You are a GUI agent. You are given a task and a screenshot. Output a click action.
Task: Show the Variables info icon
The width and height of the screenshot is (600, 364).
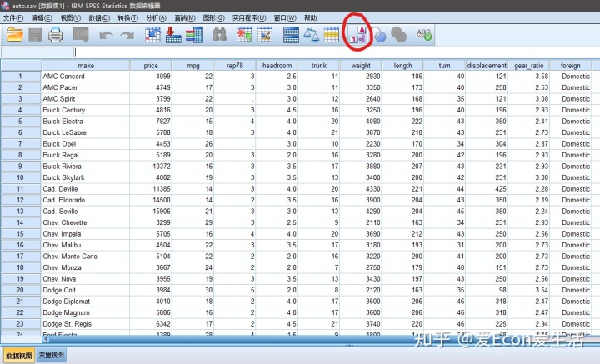194,35
